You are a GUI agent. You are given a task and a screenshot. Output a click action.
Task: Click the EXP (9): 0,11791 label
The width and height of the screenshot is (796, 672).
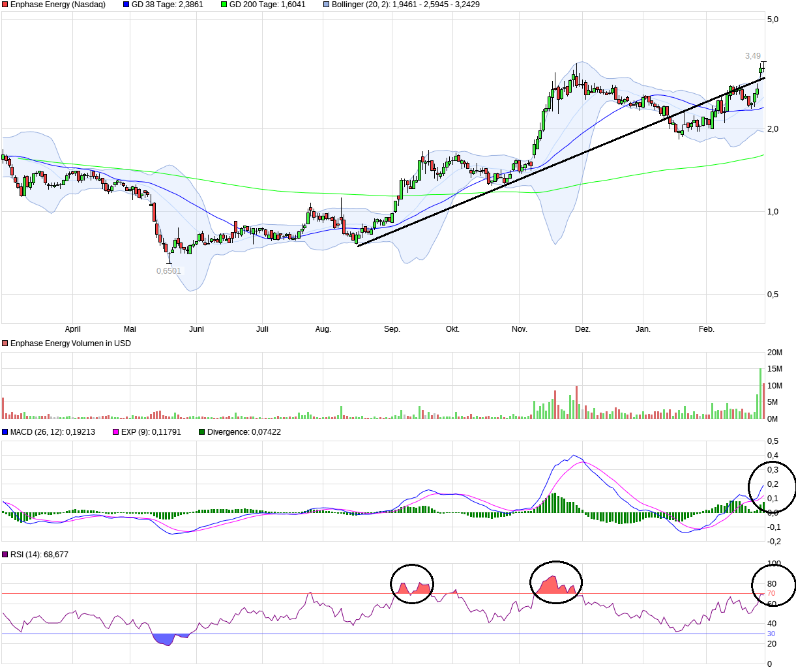[x=151, y=432]
